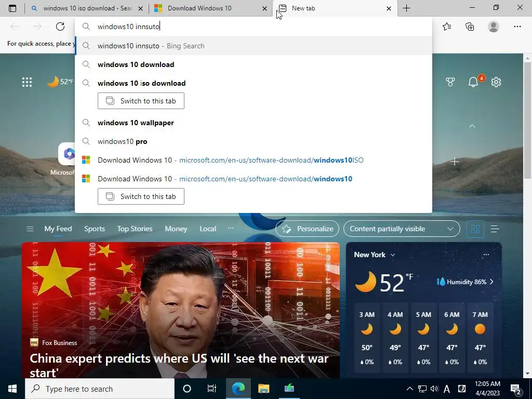The image size is (532, 399).
Task: Open Task View in taskbar
Action: click(x=212, y=389)
